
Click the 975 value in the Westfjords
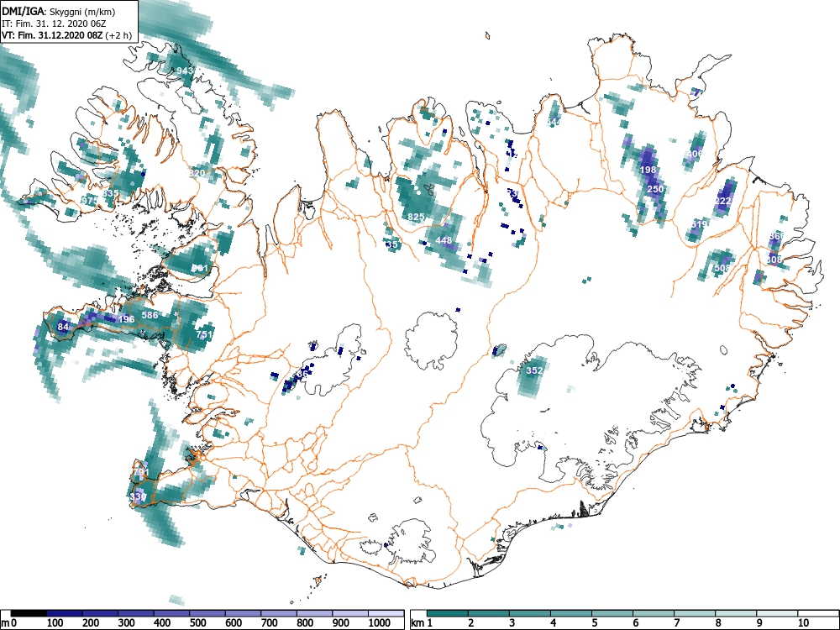(90, 201)
